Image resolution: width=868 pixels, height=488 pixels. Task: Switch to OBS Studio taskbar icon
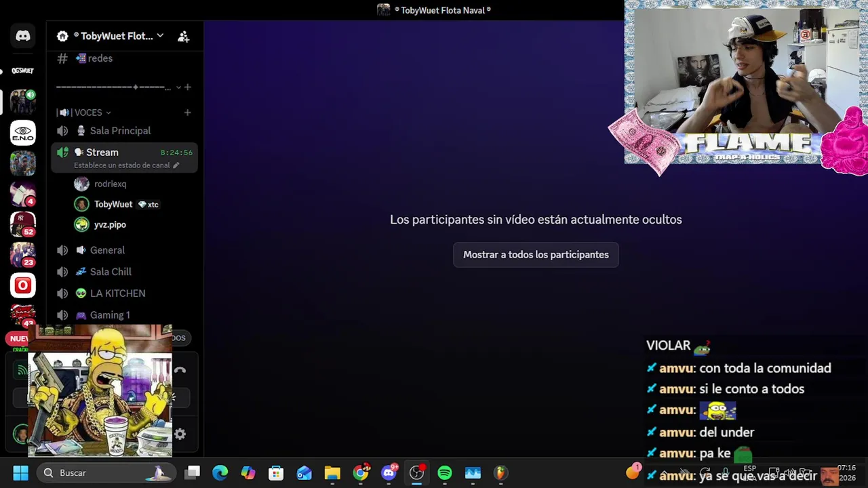coord(417,473)
